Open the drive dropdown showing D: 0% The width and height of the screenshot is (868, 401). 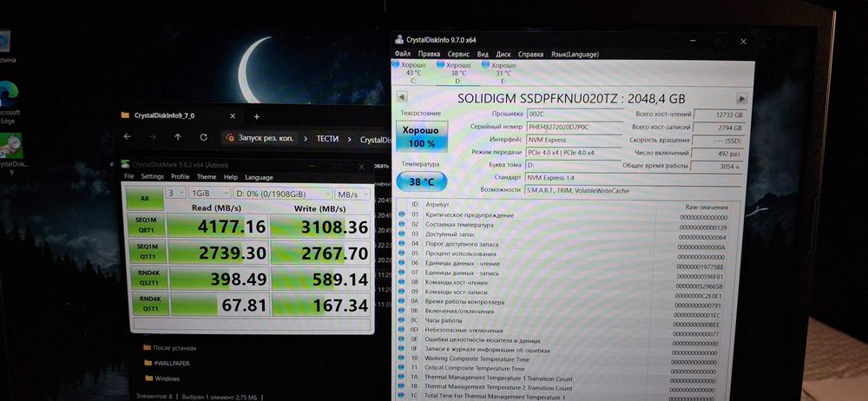point(282,194)
